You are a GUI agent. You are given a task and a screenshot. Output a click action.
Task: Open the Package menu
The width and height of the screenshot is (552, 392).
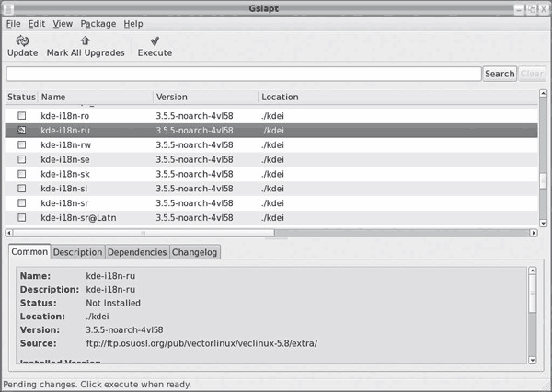[x=98, y=23]
